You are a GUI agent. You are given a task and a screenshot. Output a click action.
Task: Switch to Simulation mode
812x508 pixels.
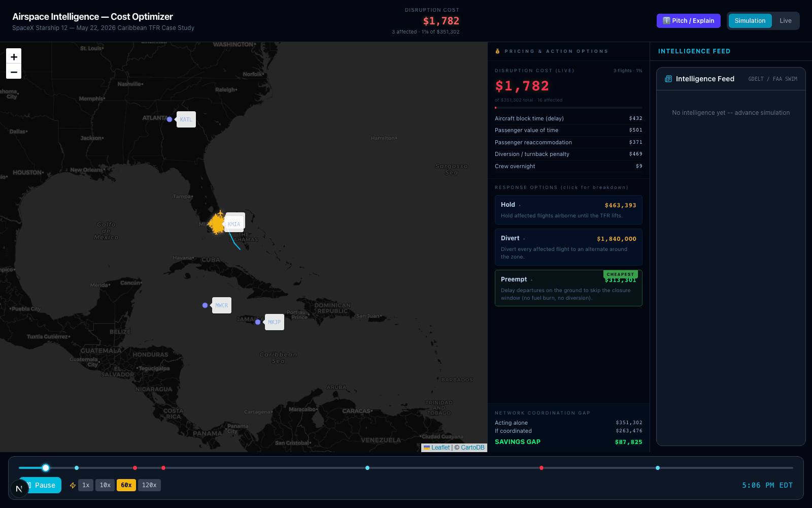click(x=750, y=21)
